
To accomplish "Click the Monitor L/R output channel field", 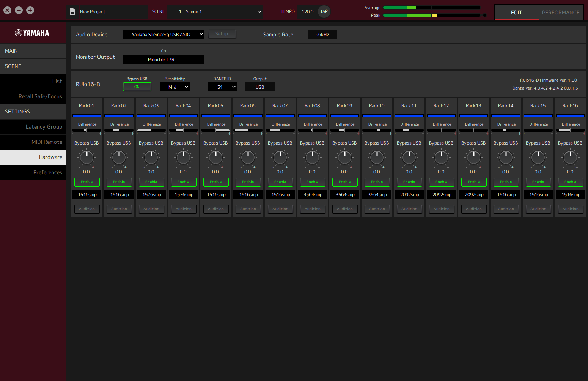I will click(x=164, y=59).
